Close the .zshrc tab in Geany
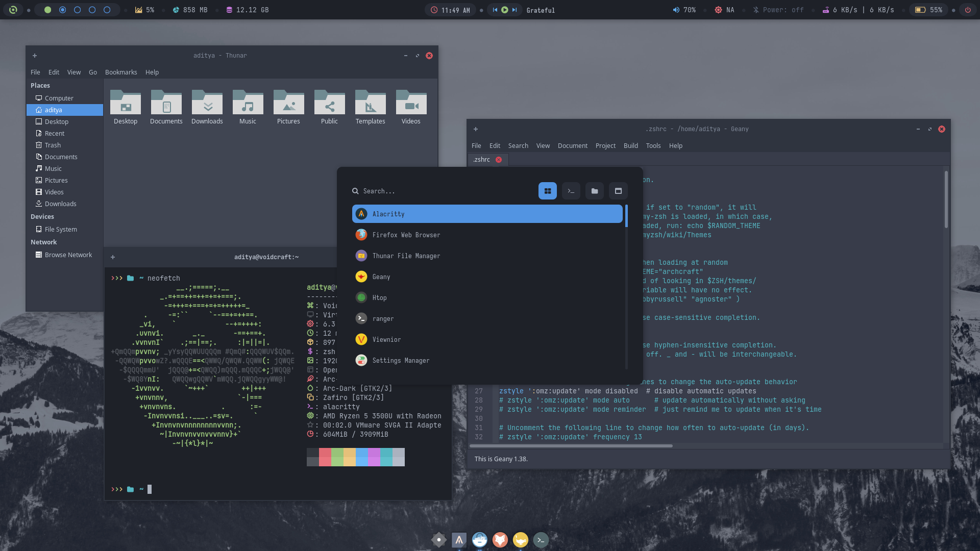Screen dimensions: 980x551 click(499, 160)
